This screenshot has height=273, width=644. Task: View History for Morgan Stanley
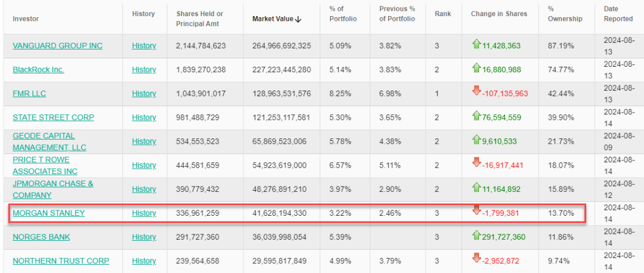tap(144, 213)
